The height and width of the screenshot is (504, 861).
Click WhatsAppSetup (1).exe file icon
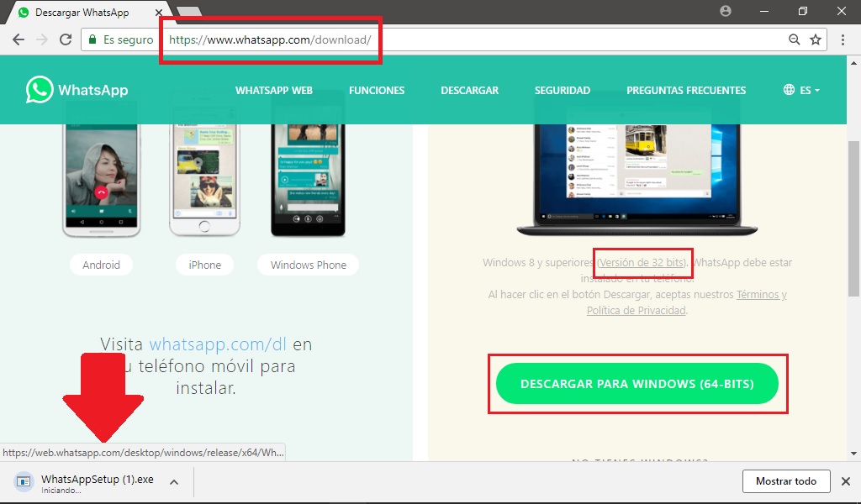(x=24, y=481)
